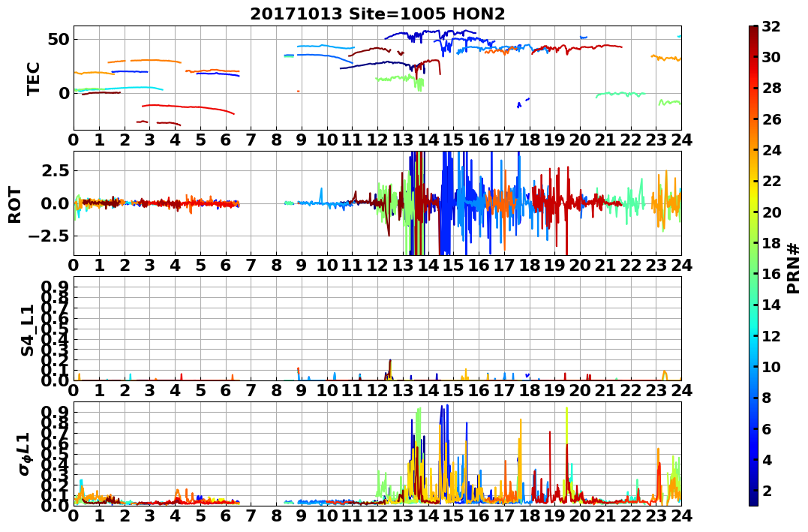Click colorbar tick value 4

[766, 459]
